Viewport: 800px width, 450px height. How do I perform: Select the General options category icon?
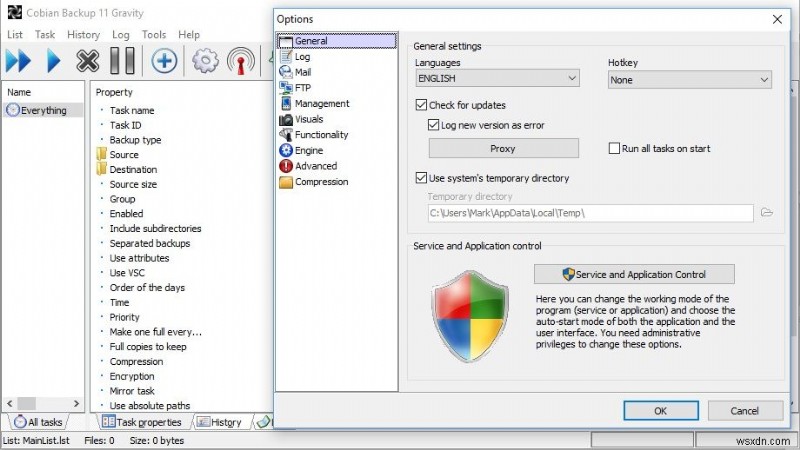pos(286,41)
